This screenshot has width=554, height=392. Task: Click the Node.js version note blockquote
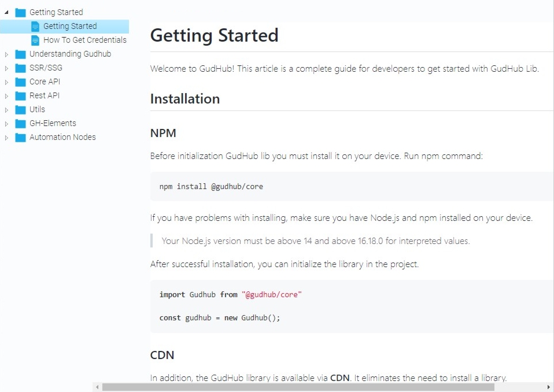tap(316, 241)
